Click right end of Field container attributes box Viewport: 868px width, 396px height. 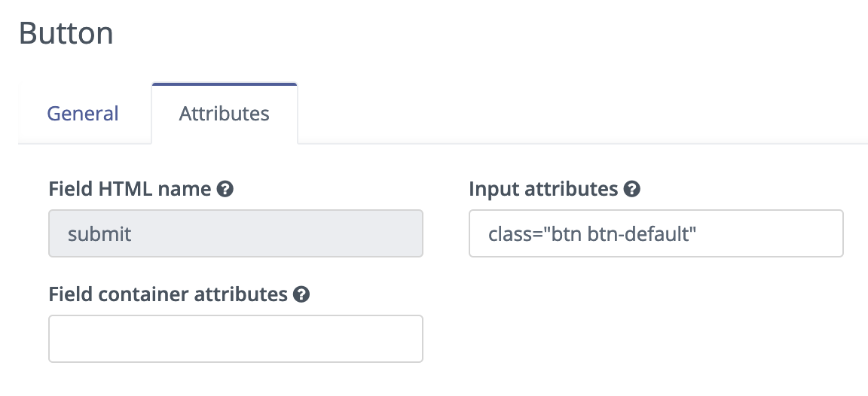410,339
